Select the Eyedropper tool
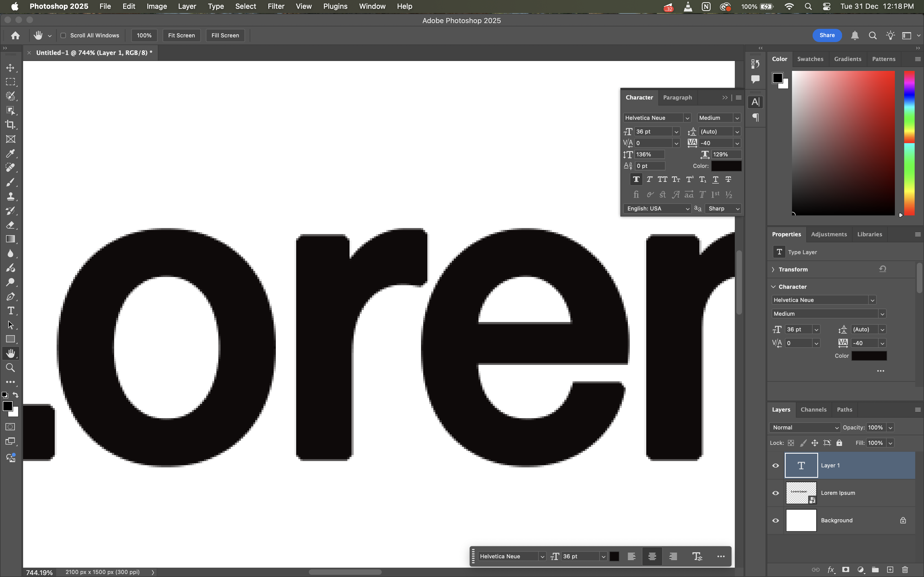This screenshot has height=577, width=924. [x=11, y=153]
